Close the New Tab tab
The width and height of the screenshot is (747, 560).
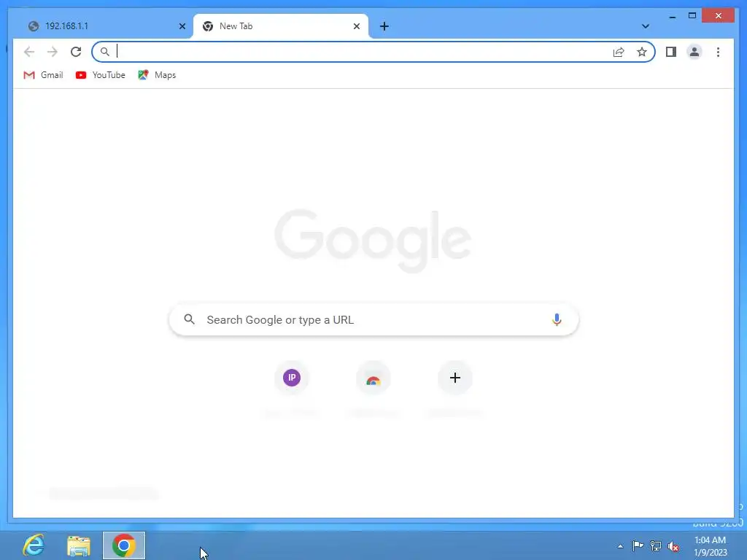click(x=356, y=26)
